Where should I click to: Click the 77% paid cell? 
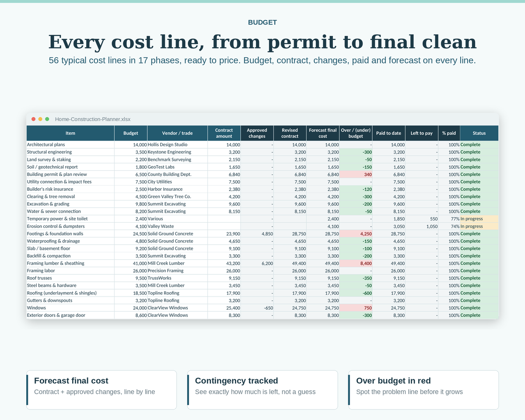click(449, 219)
